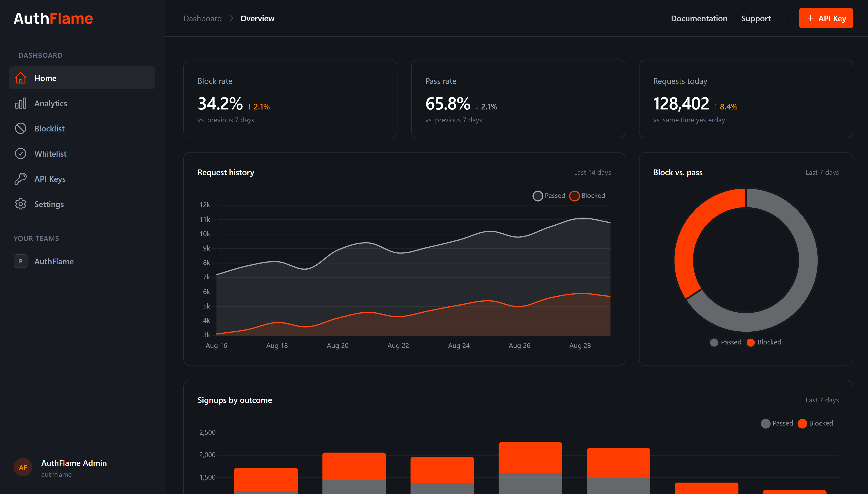
Task: Click the Last 14 days label
Action: click(592, 172)
